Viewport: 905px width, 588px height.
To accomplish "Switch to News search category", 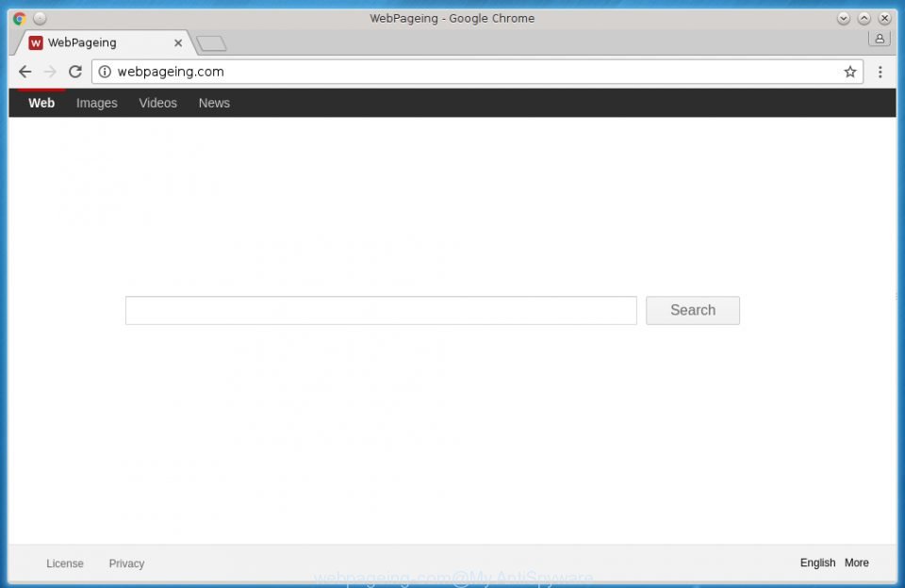I will (x=214, y=104).
